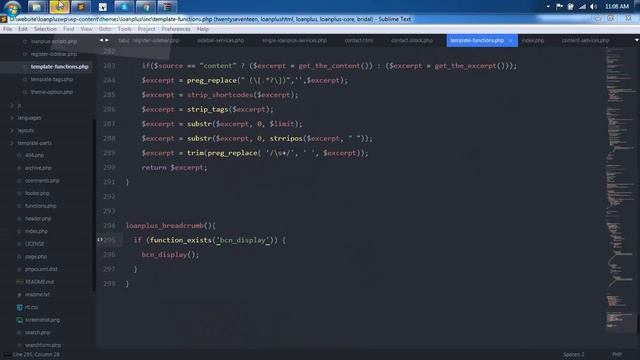Viewport: 640px width, 360px height.
Task: Click the README.md markdown icon
Action: (x=19, y=282)
